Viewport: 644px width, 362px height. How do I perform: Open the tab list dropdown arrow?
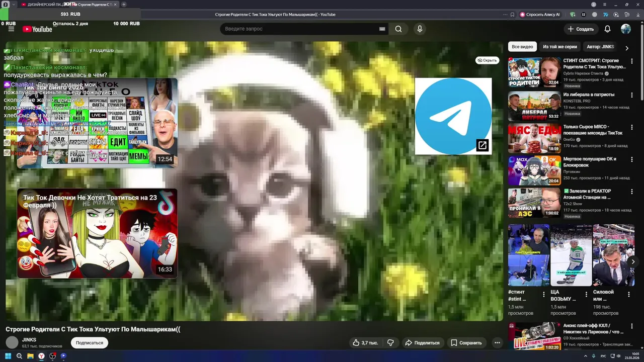[14, 5]
